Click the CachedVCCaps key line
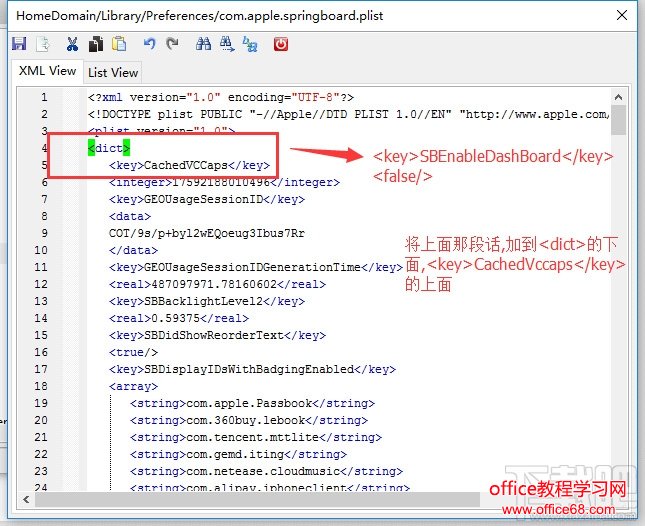 [x=190, y=165]
